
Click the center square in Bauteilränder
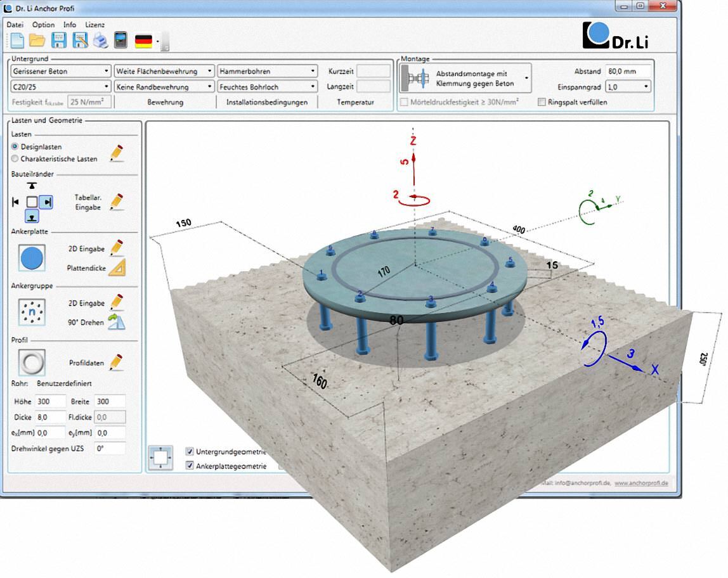pyautogui.click(x=32, y=202)
